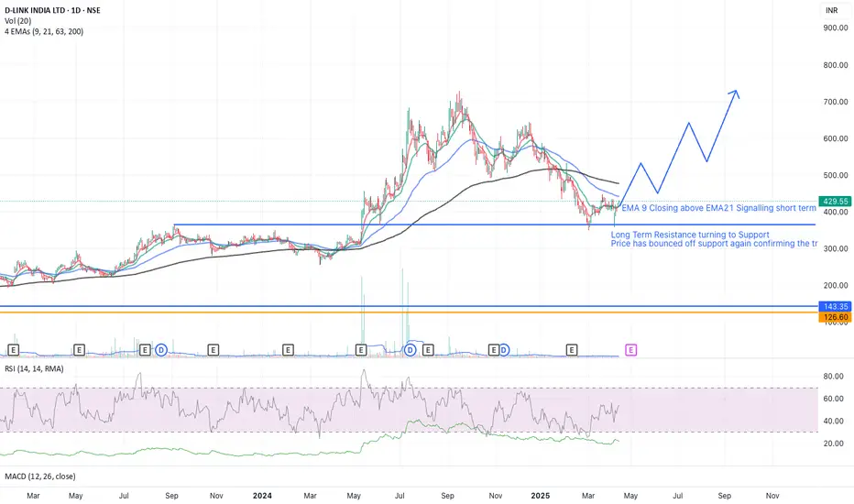Select the 4 EMAs (9, 21, 63, 200) legend
Screen dimensions: 854x504
44,31
